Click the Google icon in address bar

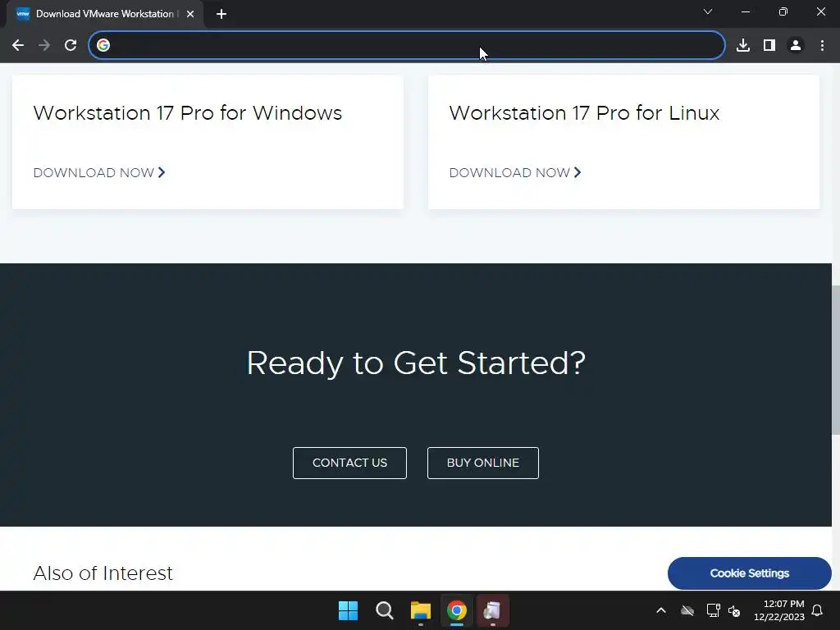pos(103,45)
